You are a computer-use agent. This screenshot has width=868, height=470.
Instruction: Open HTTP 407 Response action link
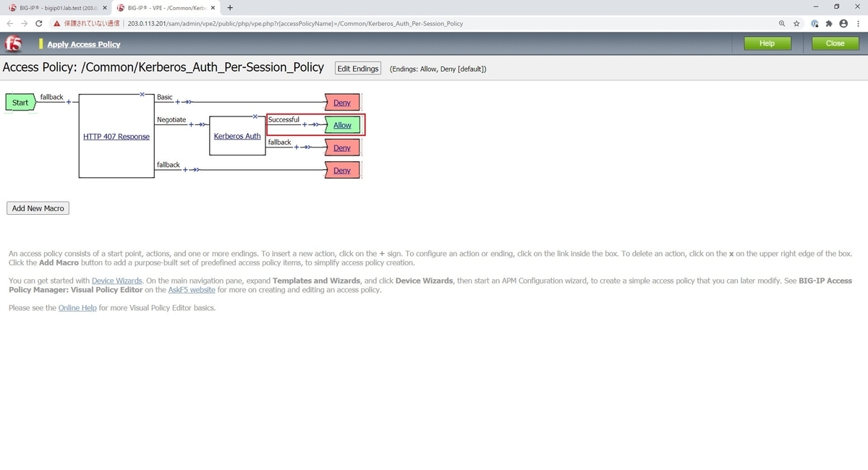[116, 137]
